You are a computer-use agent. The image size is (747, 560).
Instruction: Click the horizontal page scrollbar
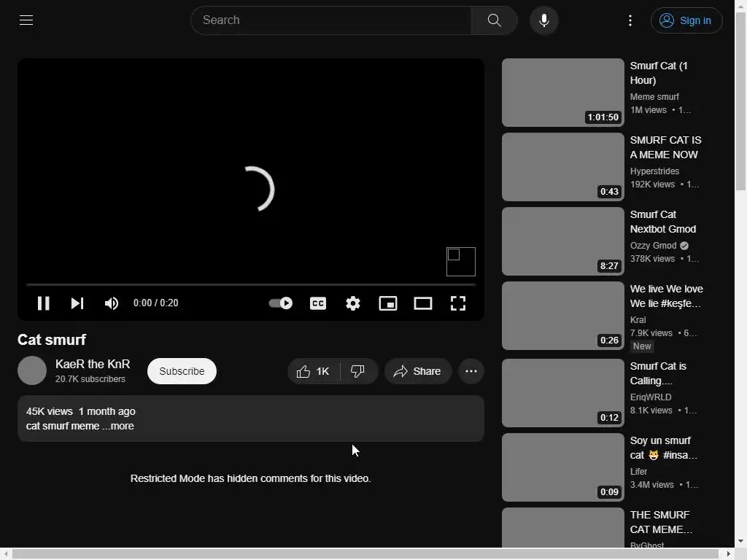click(365, 554)
